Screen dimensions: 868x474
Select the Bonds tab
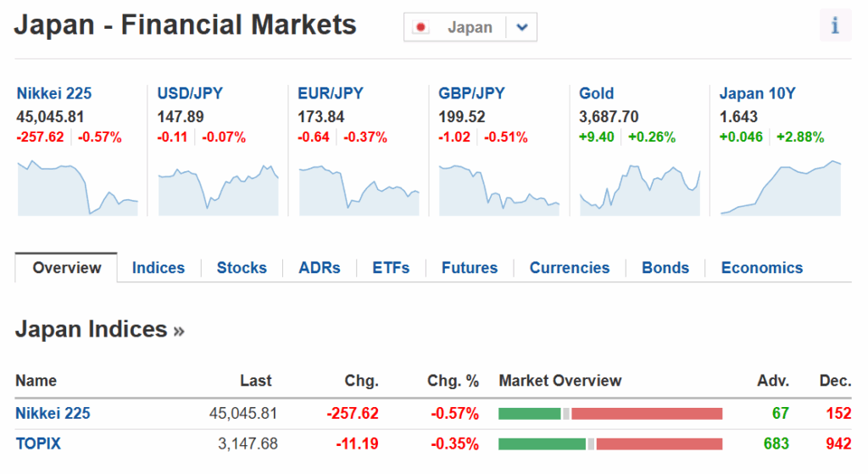pyautogui.click(x=665, y=268)
